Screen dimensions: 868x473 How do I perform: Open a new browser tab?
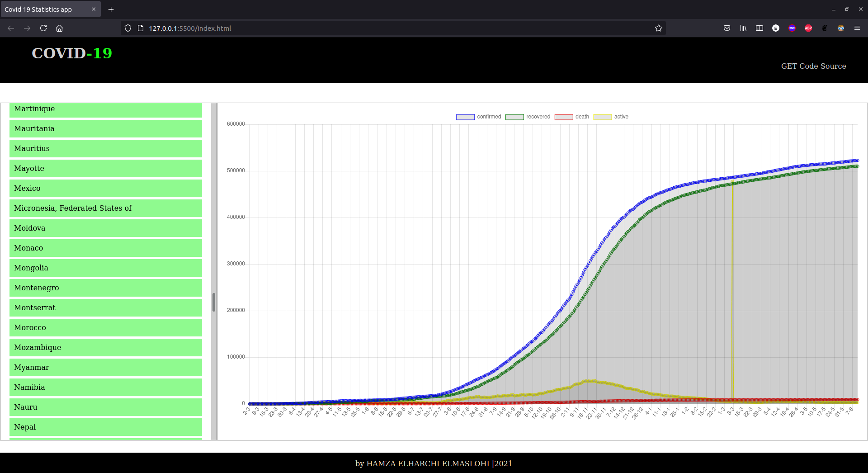coord(111,9)
